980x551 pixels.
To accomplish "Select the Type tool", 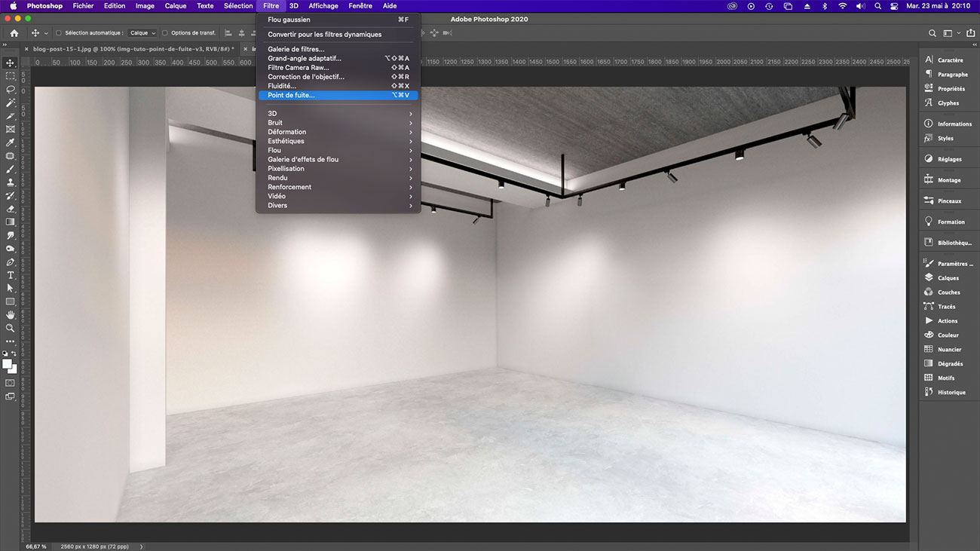I will coord(10,276).
